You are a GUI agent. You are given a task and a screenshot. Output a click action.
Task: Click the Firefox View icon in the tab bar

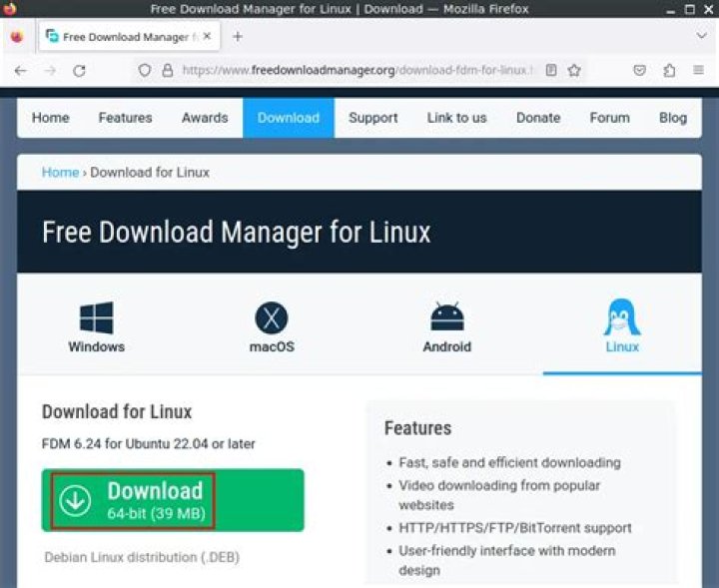pyautogui.click(x=17, y=36)
